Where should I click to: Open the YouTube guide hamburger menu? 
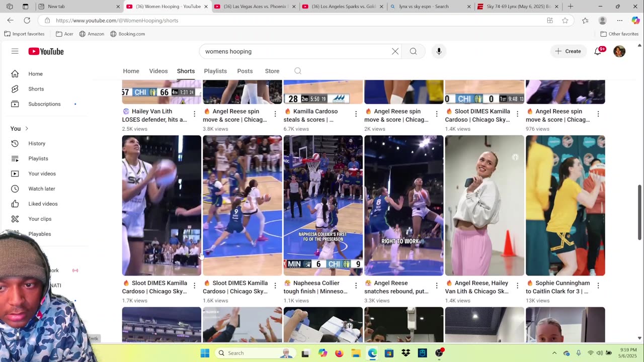coord(15,51)
